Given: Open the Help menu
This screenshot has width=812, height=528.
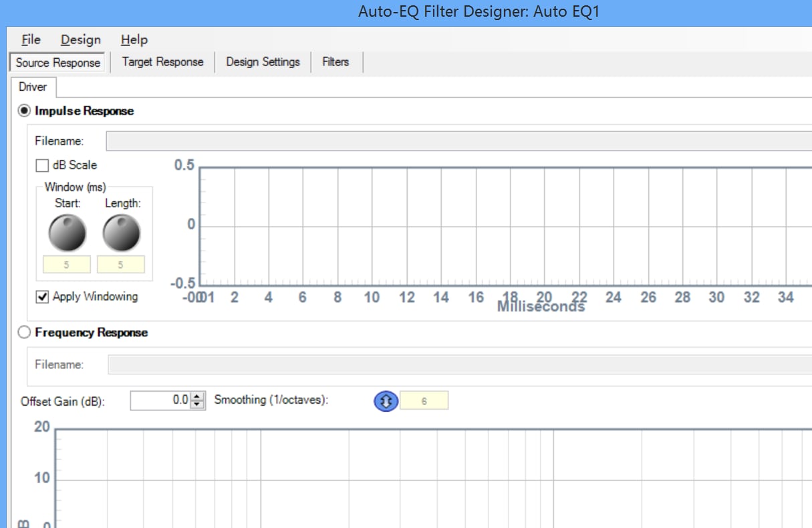Looking at the screenshot, I should pyautogui.click(x=134, y=39).
